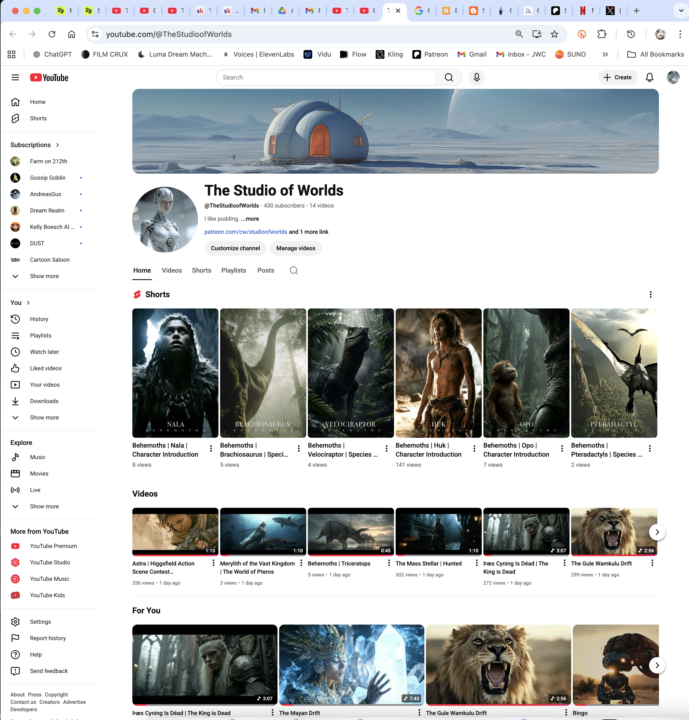Open Shorts section options menu
Image resolution: width=689 pixels, height=720 pixels.
tap(650, 295)
